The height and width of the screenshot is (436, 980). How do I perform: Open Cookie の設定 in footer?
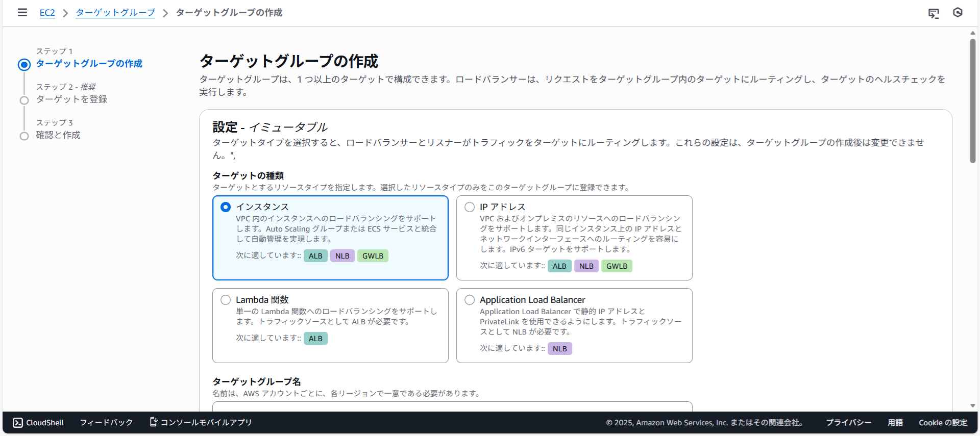(943, 423)
